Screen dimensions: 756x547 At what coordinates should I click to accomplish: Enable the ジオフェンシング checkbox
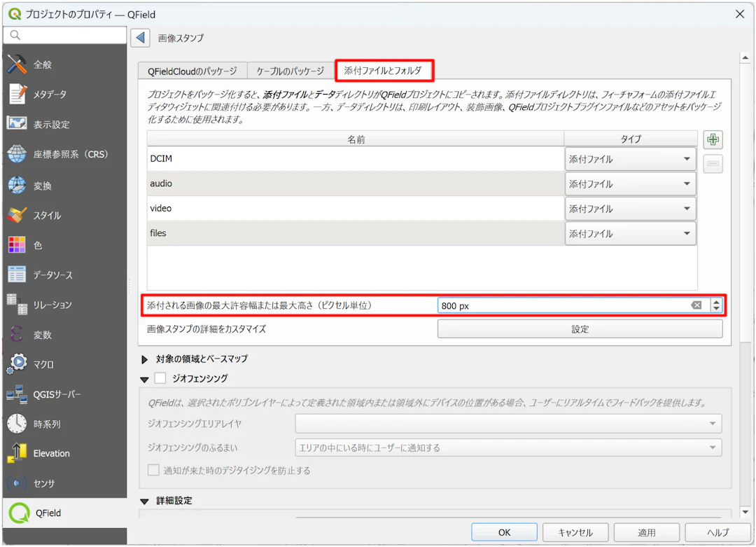160,378
